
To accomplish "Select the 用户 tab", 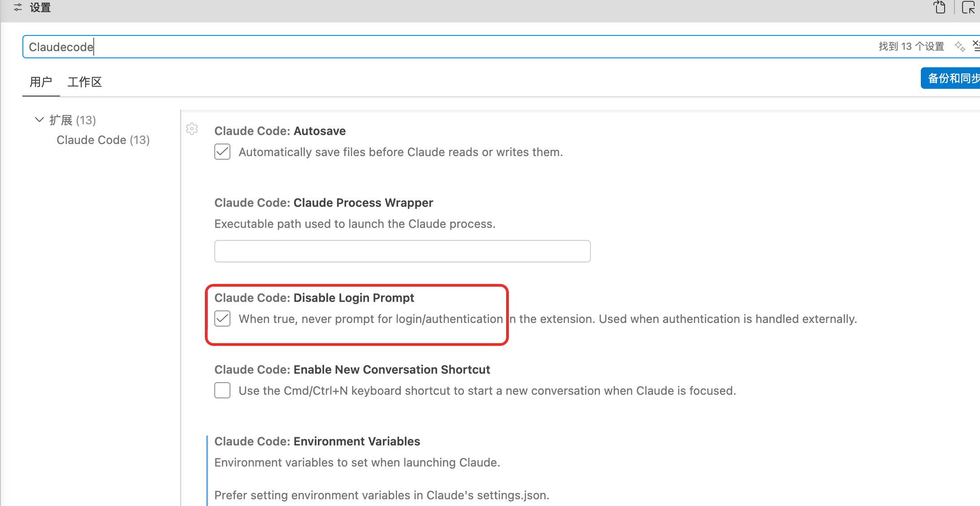I will pyautogui.click(x=41, y=82).
